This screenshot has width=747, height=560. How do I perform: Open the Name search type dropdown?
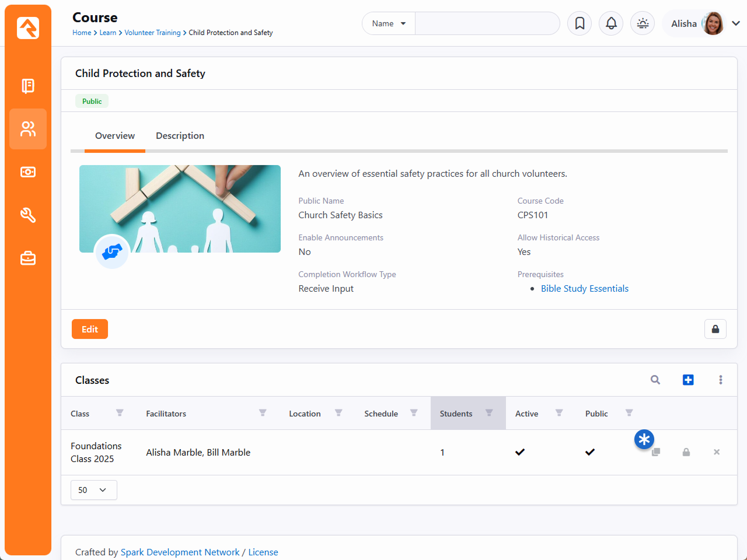[389, 23]
